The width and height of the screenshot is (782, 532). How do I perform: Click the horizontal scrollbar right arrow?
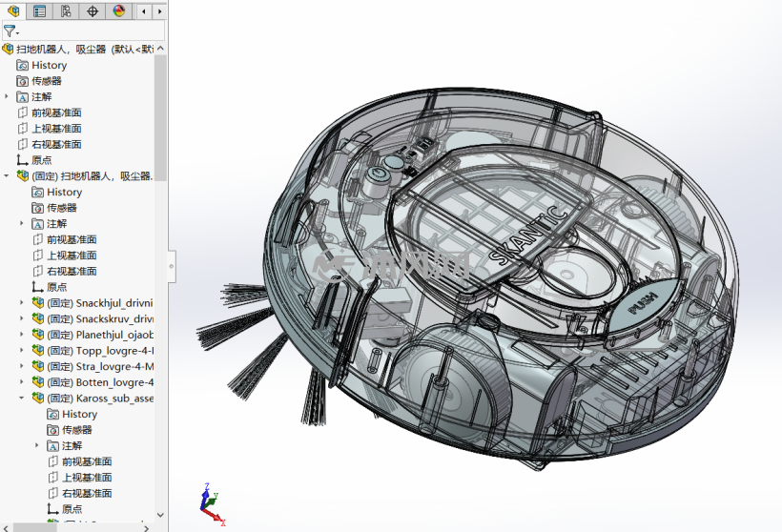(146, 527)
